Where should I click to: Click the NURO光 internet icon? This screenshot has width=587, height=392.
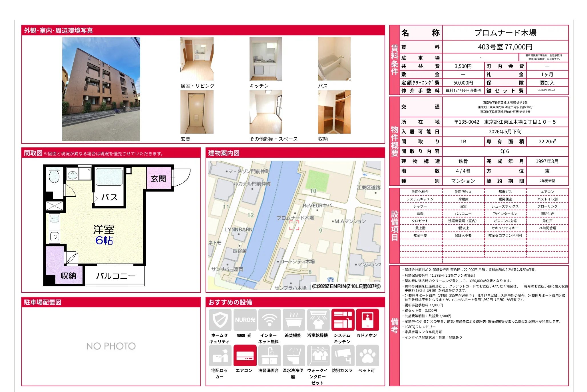click(245, 320)
